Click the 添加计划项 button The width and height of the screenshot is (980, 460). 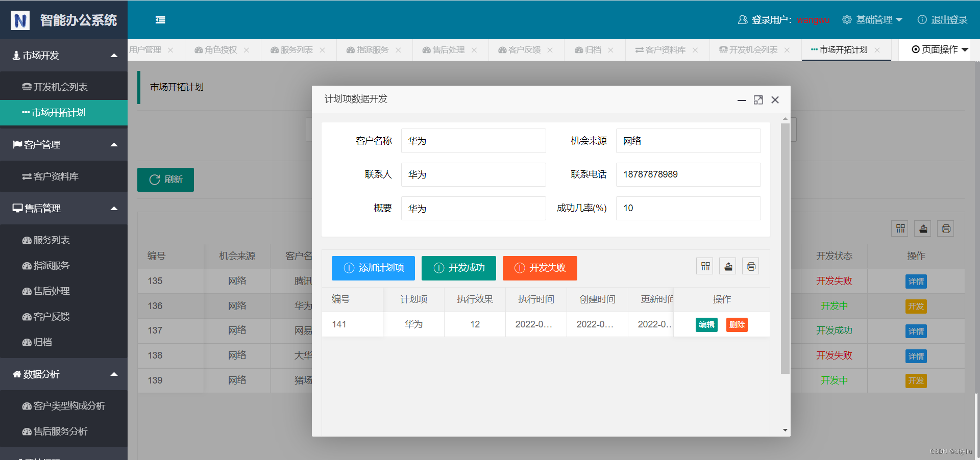click(373, 268)
